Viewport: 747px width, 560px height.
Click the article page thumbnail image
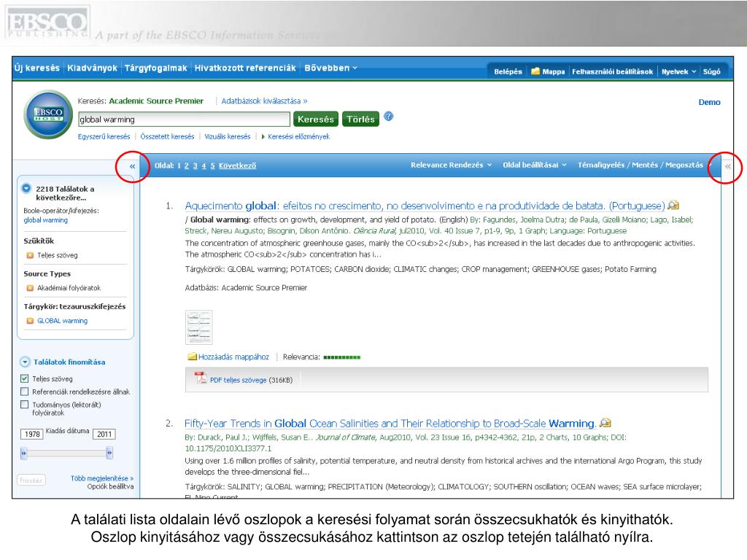[x=198, y=327]
